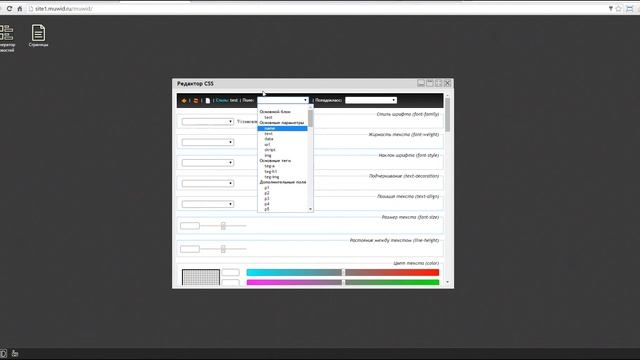Screen dimensions: 640x360
Task: Click the cyan-to-red color slider
Action: click(343, 272)
